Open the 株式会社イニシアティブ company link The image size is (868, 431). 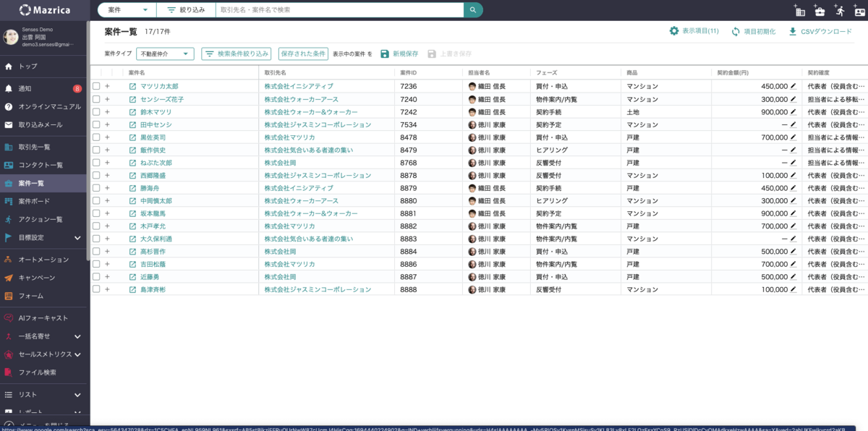pos(299,87)
